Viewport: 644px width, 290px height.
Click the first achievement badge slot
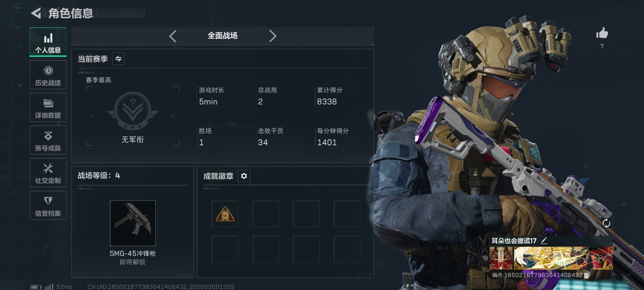225,214
